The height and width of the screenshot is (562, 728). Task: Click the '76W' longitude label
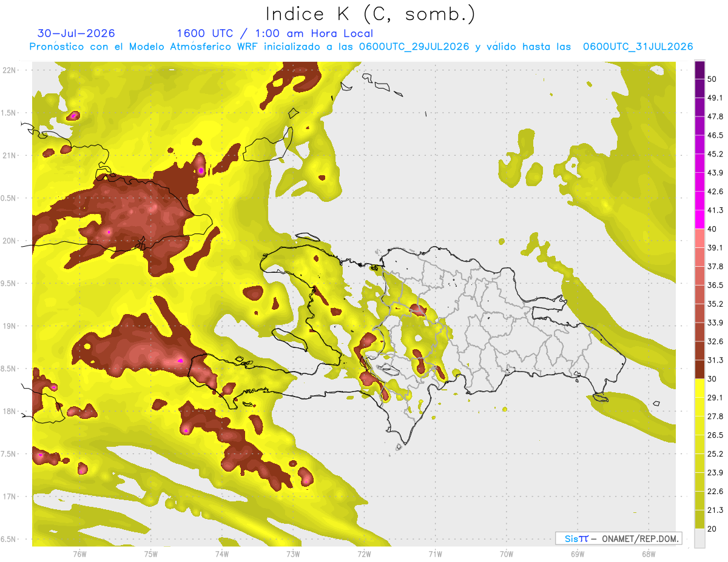click(x=79, y=554)
